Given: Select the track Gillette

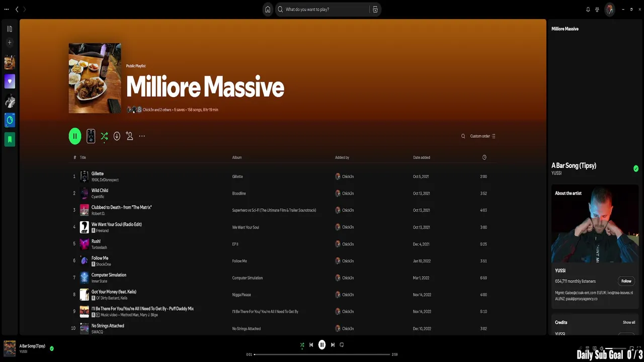Looking at the screenshot, I should (x=98, y=173).
